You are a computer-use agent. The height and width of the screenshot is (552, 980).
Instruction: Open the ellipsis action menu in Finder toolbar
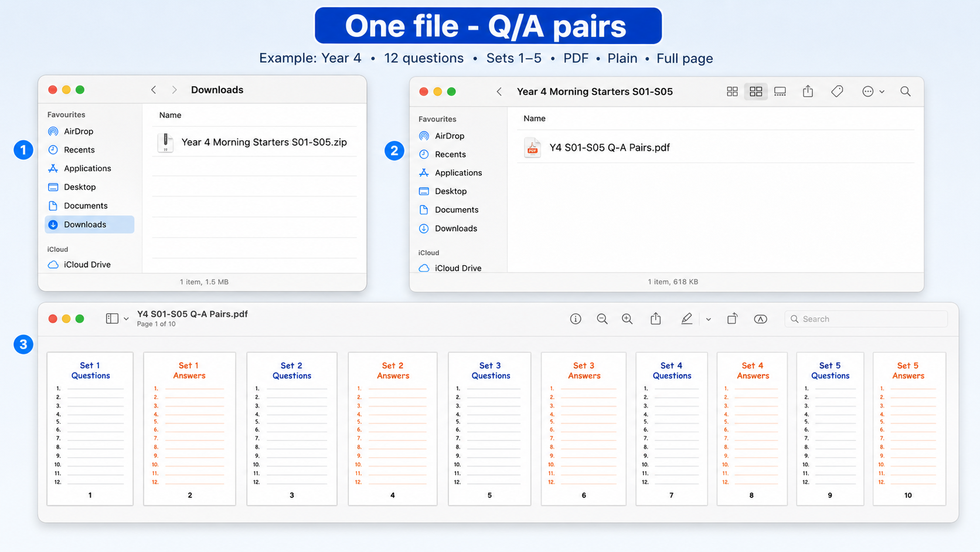click(x=873, y=92)
